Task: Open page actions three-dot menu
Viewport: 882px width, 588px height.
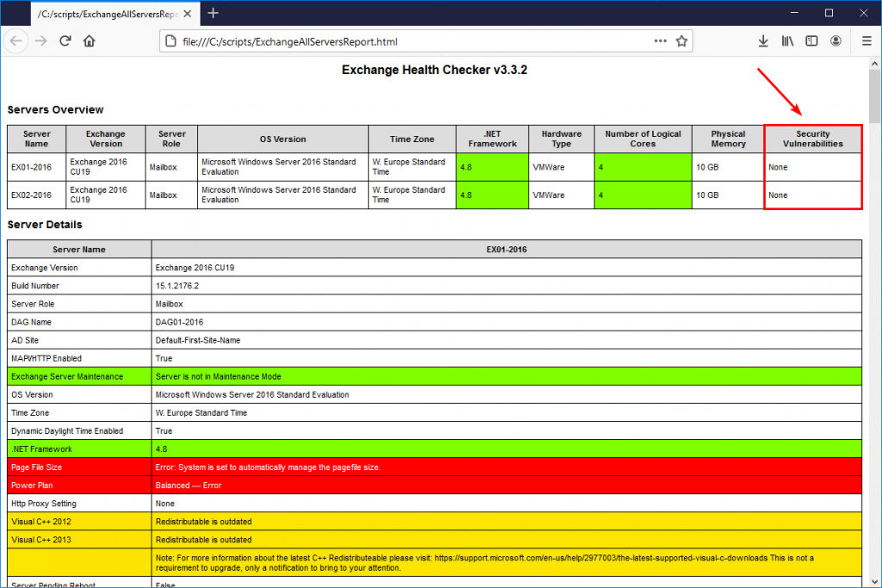Action: point(661,41)
